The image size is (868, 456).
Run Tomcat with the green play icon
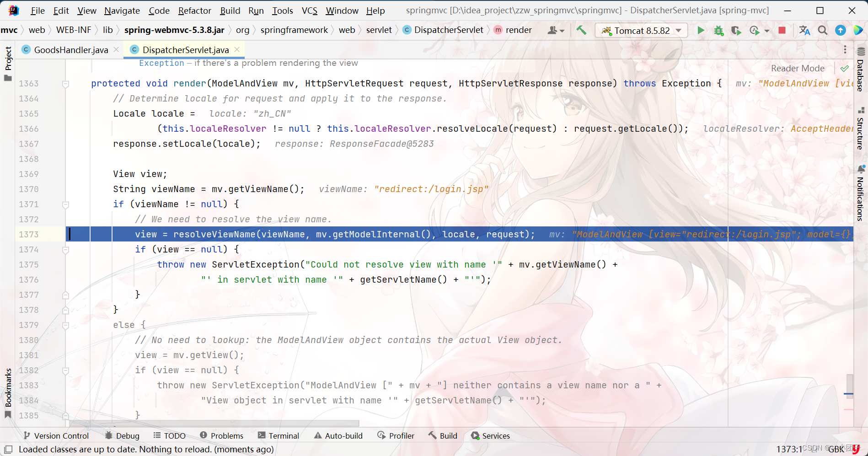point(701,30)
